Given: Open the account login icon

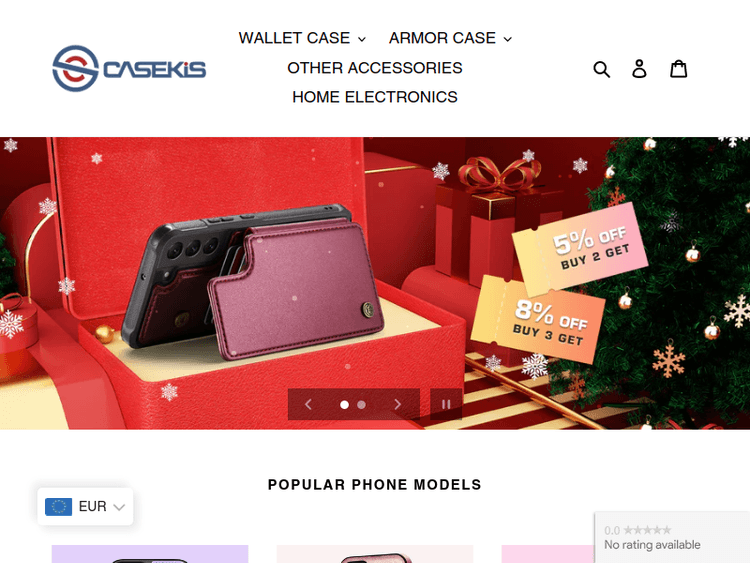Looking at the screenshot, I should 639,68.
